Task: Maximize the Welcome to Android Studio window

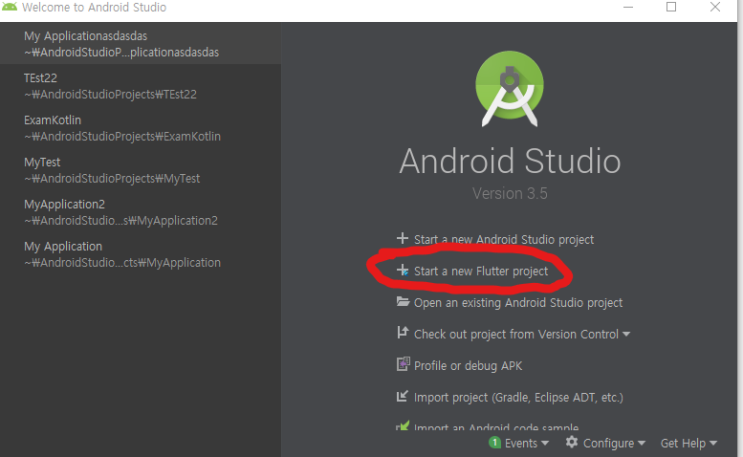Action: (x=671, y=7)
